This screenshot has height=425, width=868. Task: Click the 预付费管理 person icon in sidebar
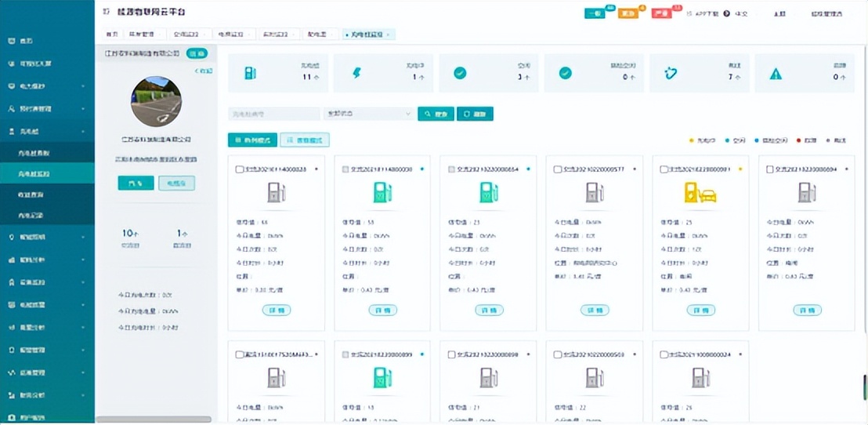(x=11, y=109)
